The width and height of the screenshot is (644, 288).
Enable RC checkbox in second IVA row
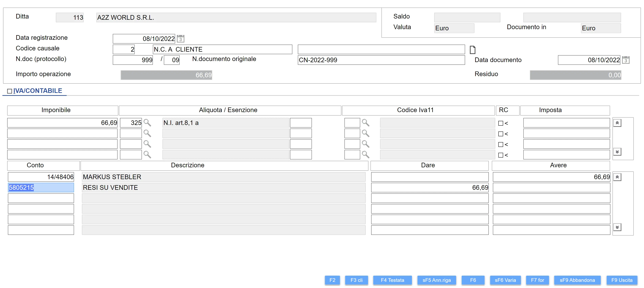click(501, 134)
